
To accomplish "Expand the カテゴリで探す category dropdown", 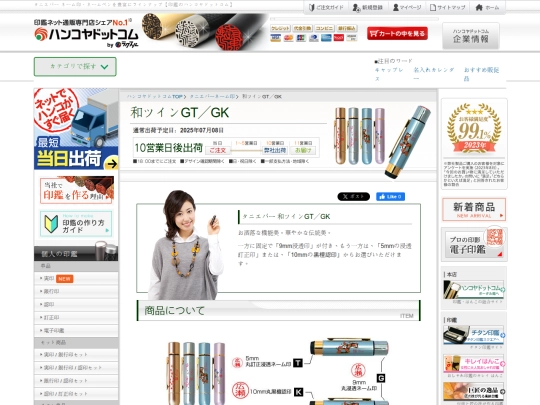I will click(x=75, y=66).
